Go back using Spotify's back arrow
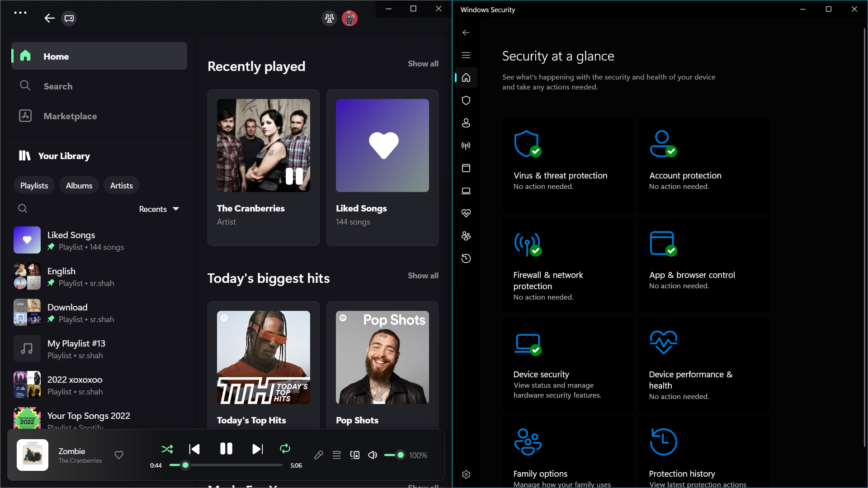This screenshot has width=868, height=488. 49,18
